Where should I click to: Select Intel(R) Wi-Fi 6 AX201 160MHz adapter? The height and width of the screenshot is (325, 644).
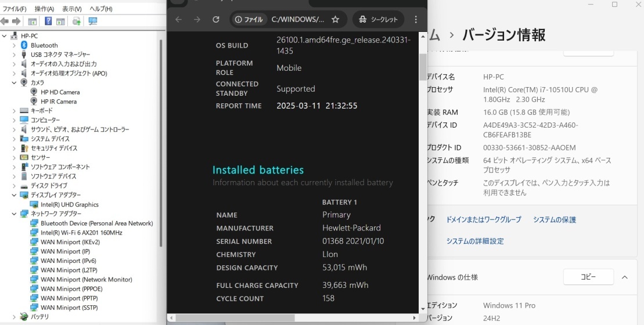pyautogui.click(x=81, y=232)
